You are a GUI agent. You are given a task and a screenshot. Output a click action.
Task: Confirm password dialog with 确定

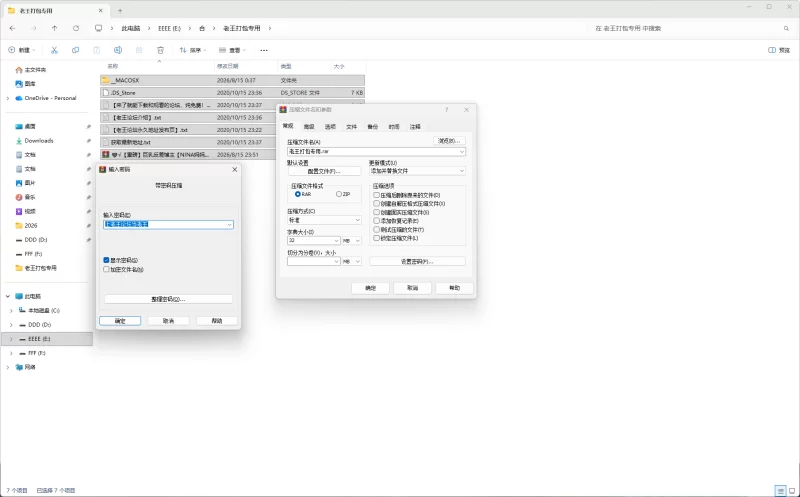pos(120,321)
